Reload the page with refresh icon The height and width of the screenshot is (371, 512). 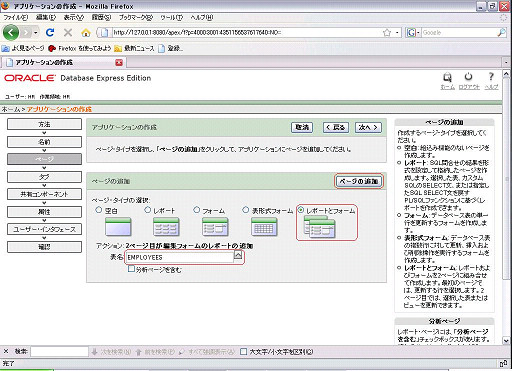pos(50,33)
